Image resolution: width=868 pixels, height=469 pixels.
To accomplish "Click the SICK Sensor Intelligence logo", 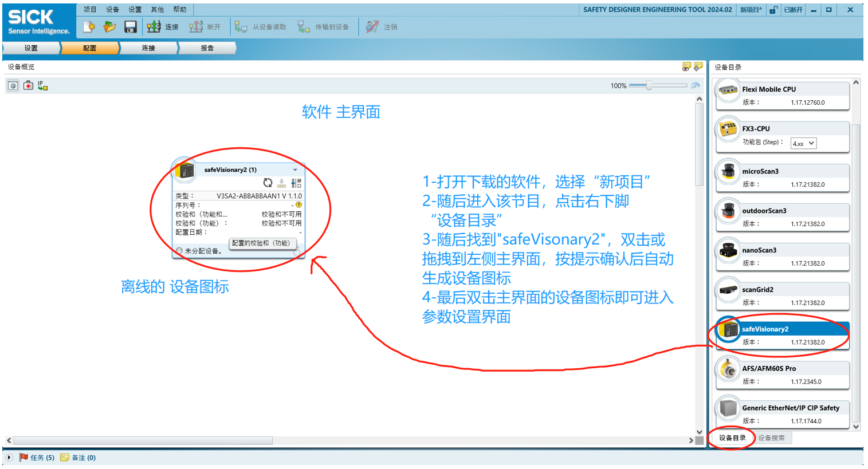I will click(39, 22).
